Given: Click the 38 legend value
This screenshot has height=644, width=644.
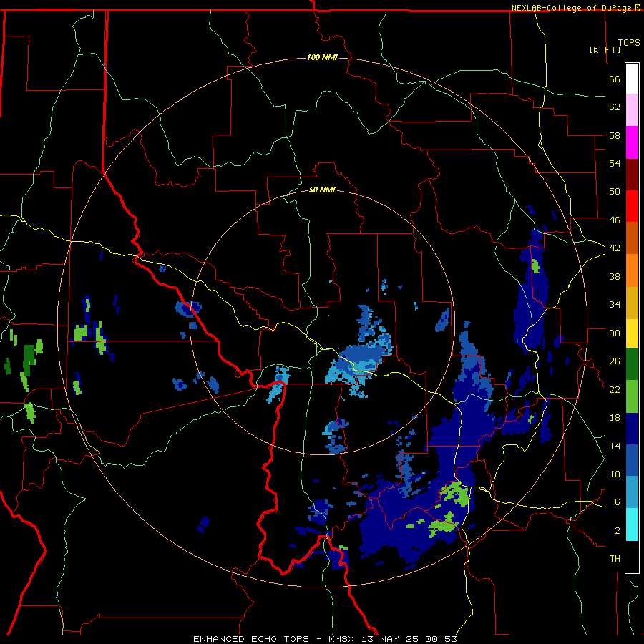Looking at the screenshot, I should (x=615, y=276).
